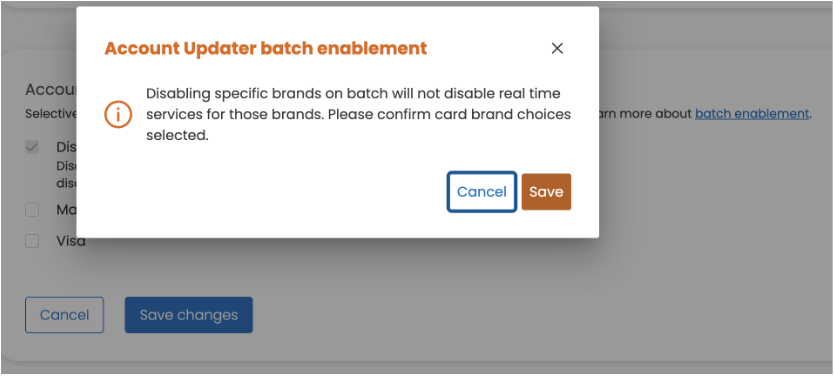Click the partially hidden Accou section heading
Screen dimensions: 834x376
tap(51, 90)
